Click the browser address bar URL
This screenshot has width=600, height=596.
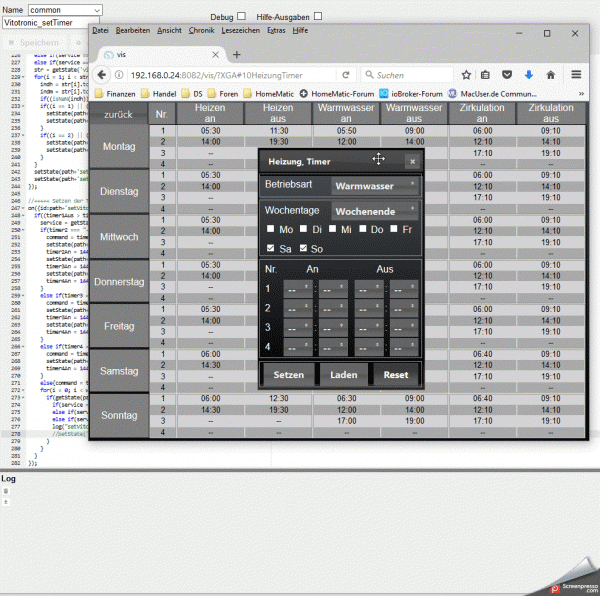(x=231, y=75)
